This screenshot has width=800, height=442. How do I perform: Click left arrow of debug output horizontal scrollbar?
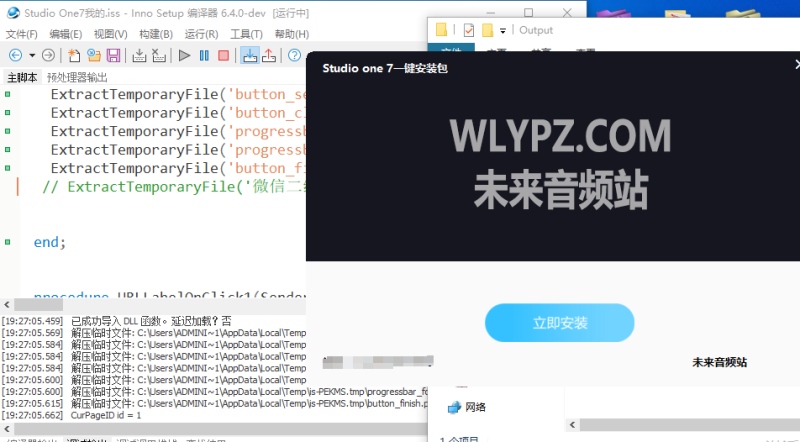[7, 429]
